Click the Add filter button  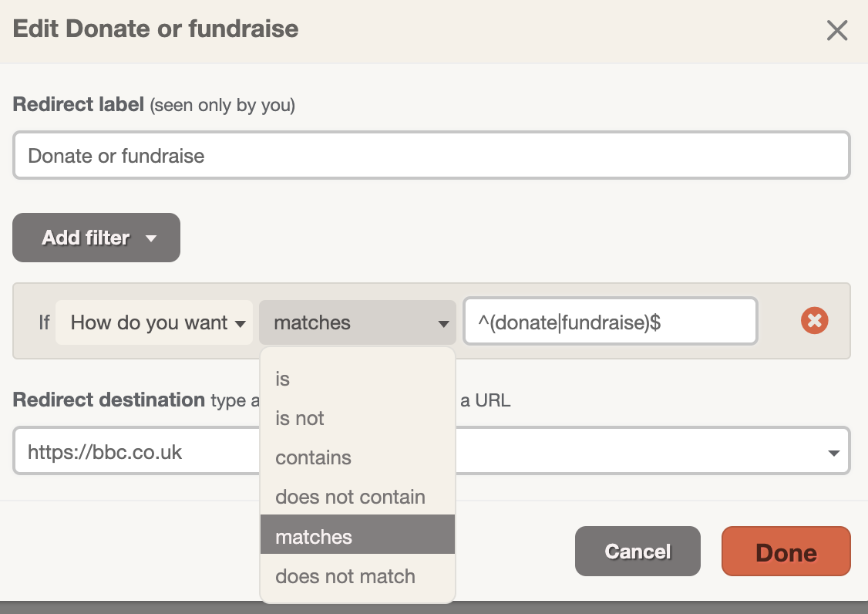tap(96, 238)
